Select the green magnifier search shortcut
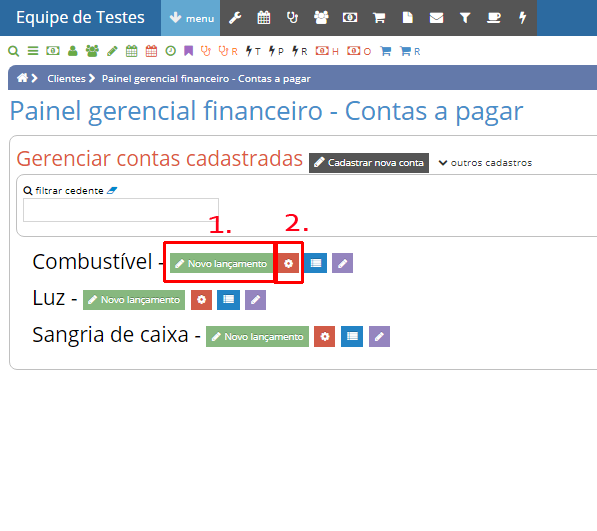The image size is (597, 531). coord(14,51)
